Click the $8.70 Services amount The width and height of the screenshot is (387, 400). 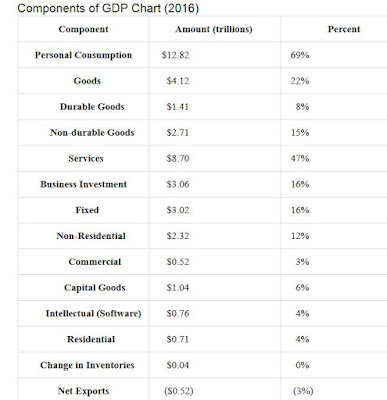[178, 158]
